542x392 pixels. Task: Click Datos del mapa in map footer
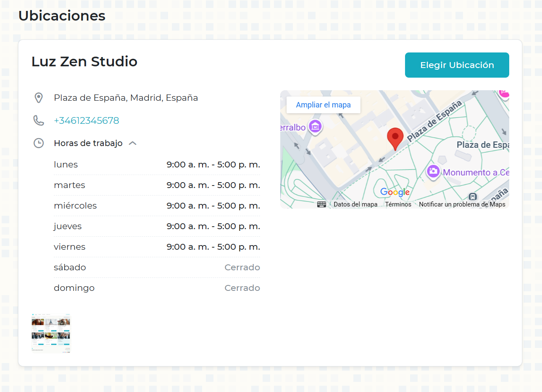coord(355,204)
